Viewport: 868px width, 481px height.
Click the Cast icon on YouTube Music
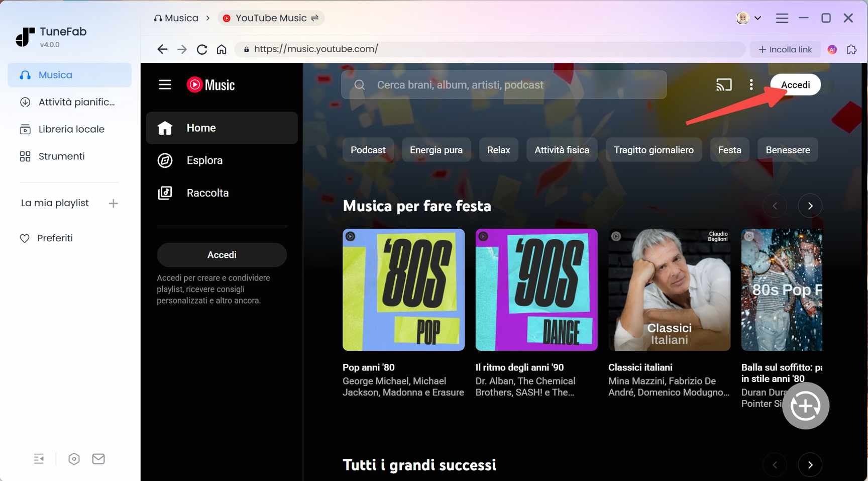click(x=724, y=84)
